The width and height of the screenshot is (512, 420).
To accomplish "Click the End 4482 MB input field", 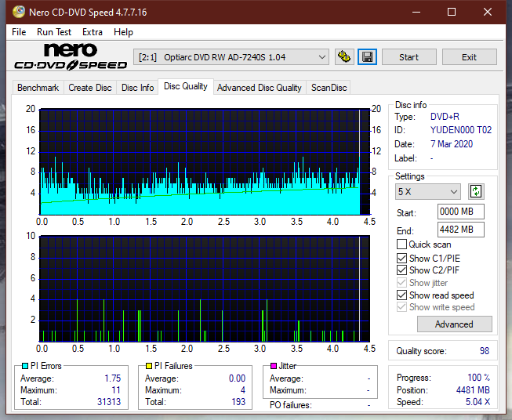I will click(461, 230).
